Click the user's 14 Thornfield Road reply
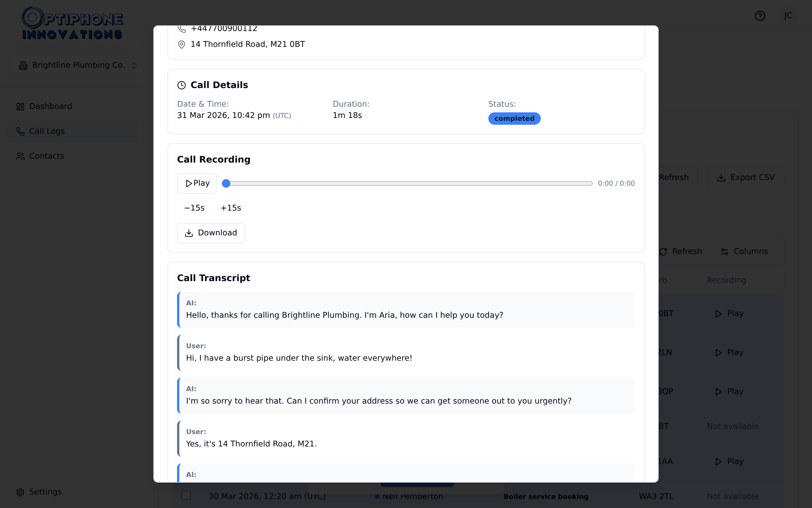The image size is (812, 508). coord(406,439)
